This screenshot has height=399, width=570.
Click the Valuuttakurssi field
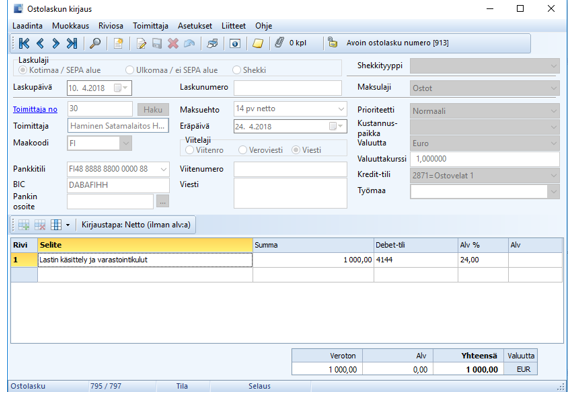(485, 159)
